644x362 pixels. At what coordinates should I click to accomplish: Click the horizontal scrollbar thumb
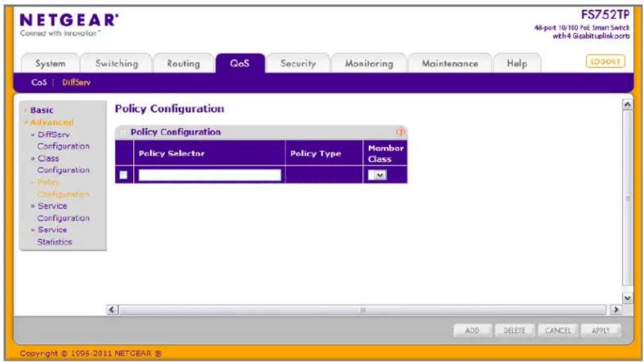coord(362,309)
